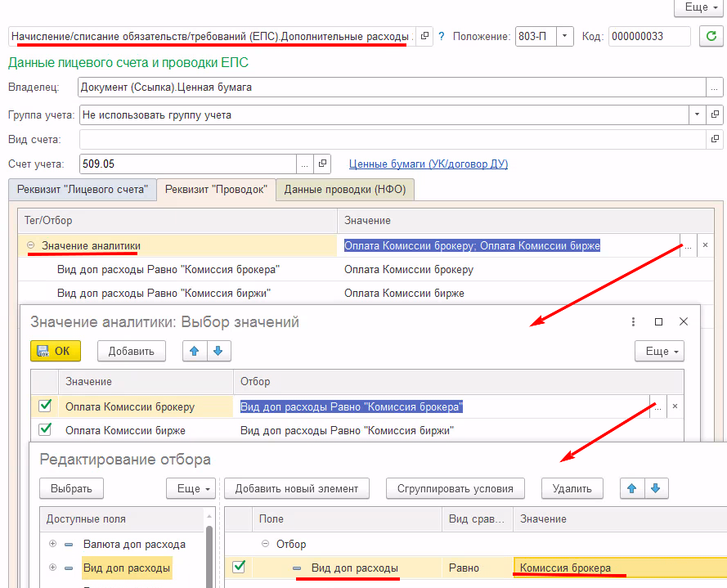Screen dimensions: 727x588
Task: Uncheck the Оплата Комиссии брокеру checkbox
Action: pyautogui.click(x=45, y=406)
